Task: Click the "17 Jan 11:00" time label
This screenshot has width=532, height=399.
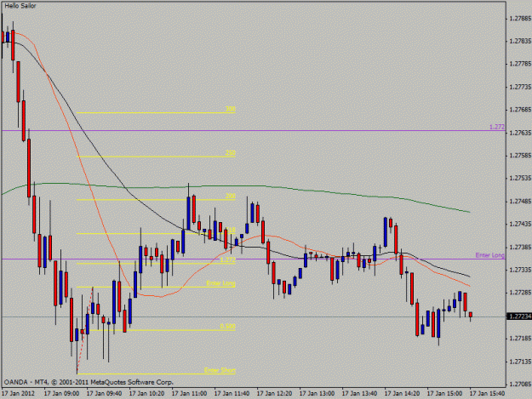Action: (189, 394)
